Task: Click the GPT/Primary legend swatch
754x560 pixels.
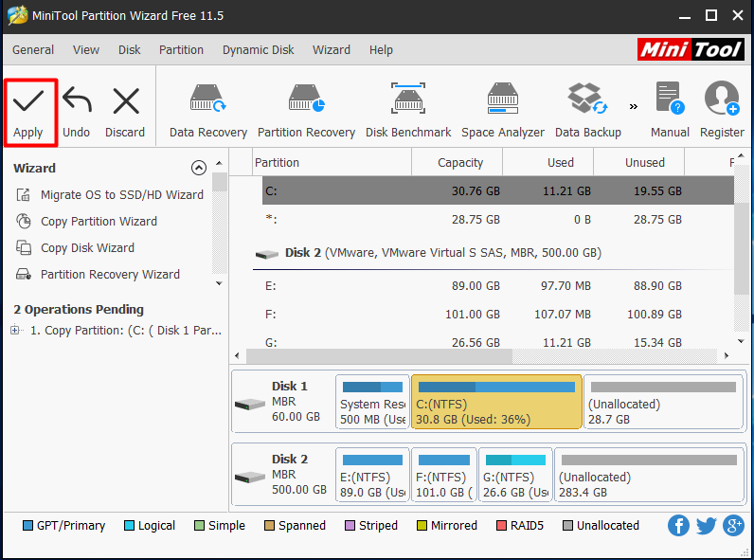Action: [x=27, y=525]
